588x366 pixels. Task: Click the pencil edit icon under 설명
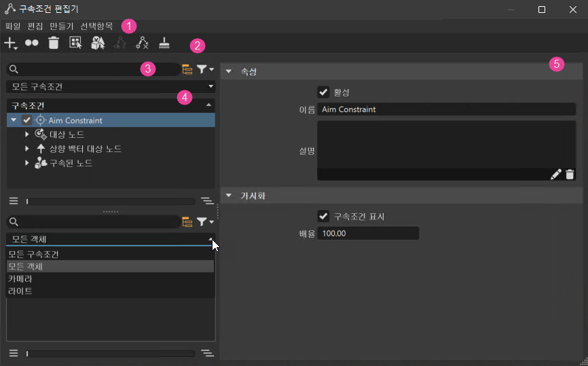(556, 175)
